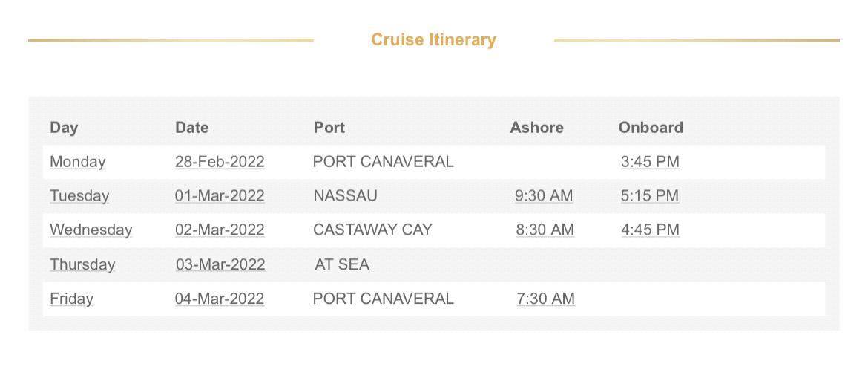Screen dimensions: 868x384
Task: Click the Wednesday day link
Action: (x=91, y=230)
